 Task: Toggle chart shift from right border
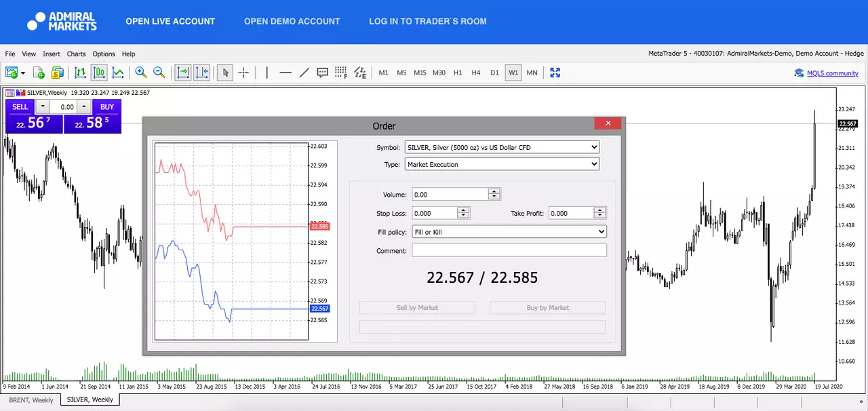pyautogui.click(x=201, y=73)
